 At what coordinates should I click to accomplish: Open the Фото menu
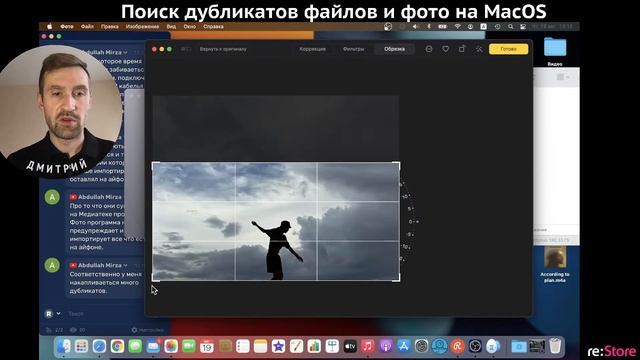pos(67,27)
